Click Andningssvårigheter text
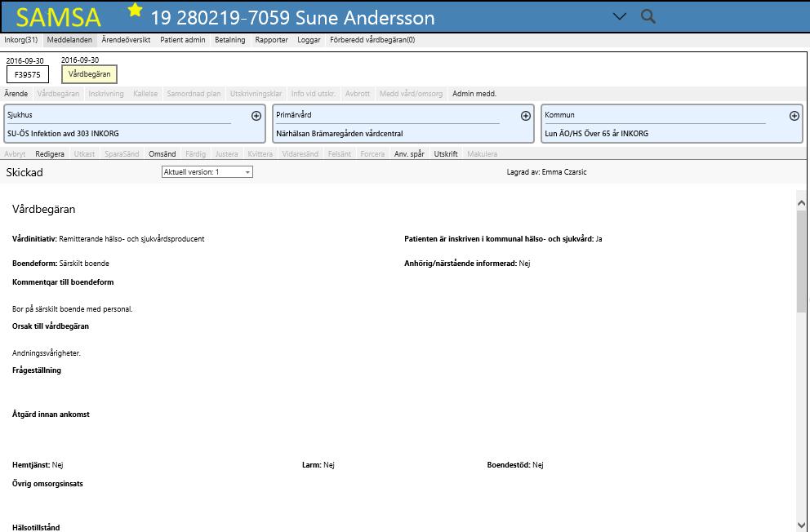 tap(47, 353)
